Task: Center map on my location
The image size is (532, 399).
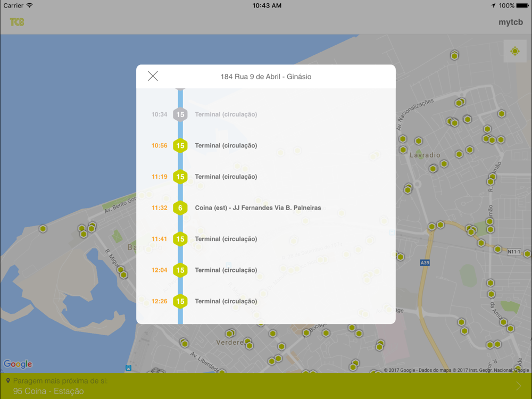Action: (x=515, y=51)
